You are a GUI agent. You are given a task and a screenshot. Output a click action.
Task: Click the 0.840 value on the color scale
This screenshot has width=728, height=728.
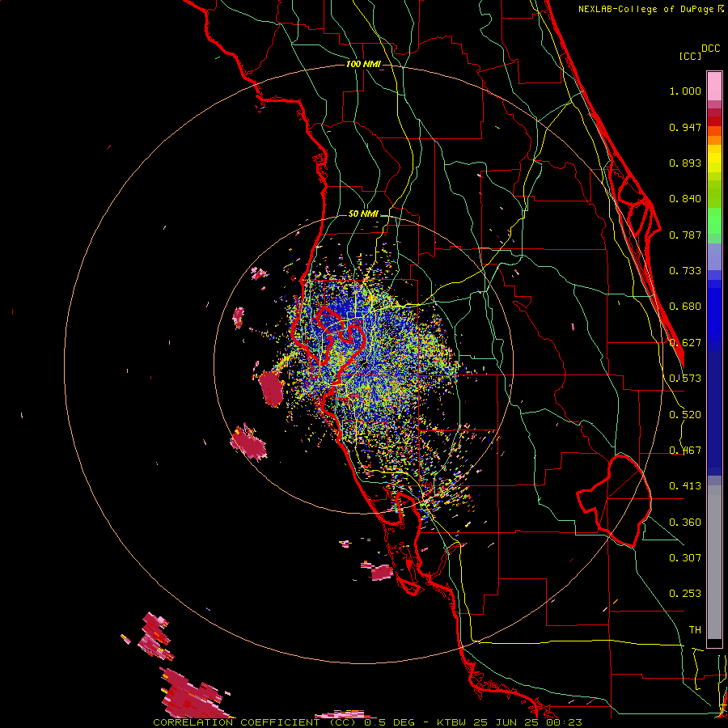[685, 199]
